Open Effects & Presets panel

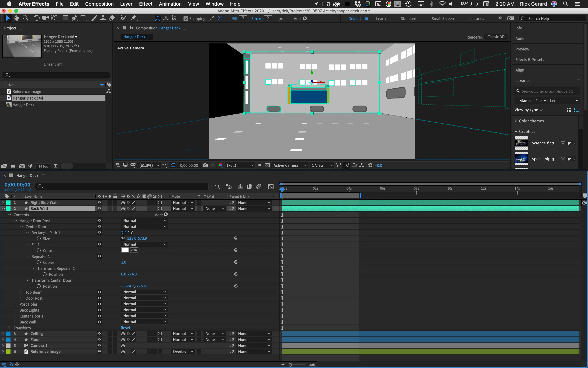coord(529,60)
